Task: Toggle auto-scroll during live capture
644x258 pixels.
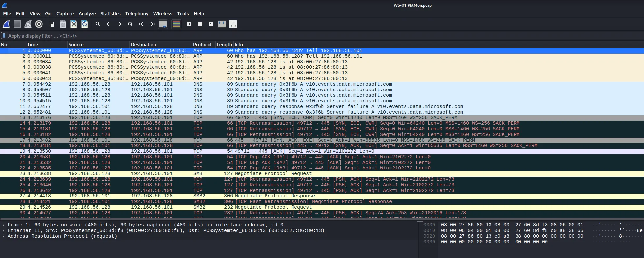Action: tap(163, 24)
